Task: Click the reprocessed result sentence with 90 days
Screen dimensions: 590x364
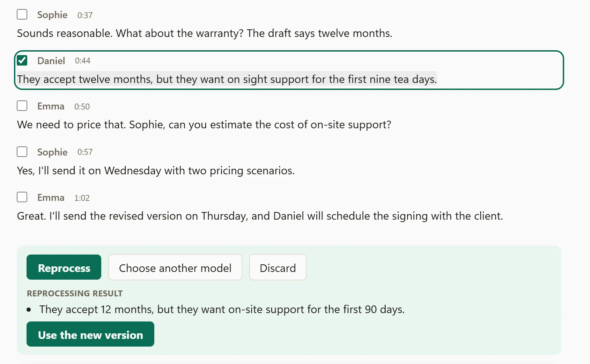Action: pos(222,309)
